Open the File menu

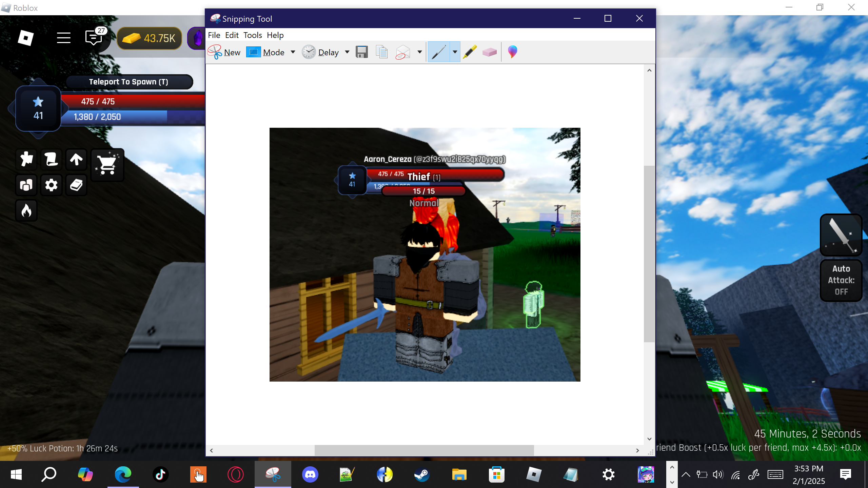point(214,35)
